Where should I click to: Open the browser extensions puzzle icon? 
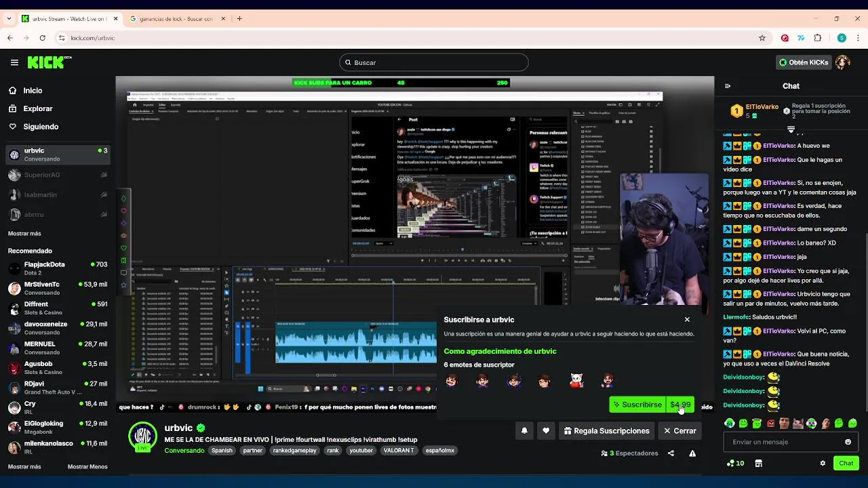pos(818,38)
